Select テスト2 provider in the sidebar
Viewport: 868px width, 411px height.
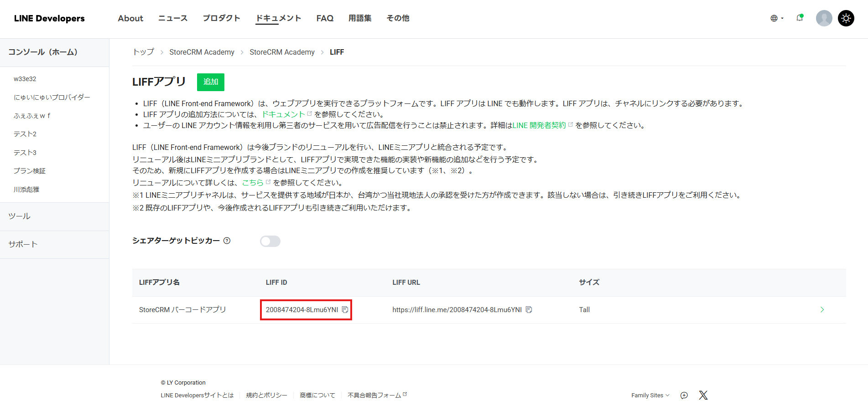25,134
